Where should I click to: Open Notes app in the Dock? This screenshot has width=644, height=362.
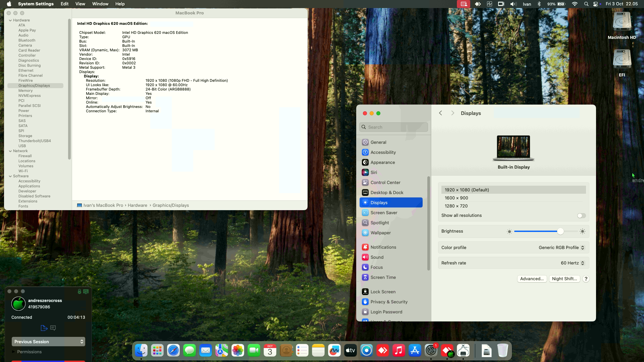tap(318, 351)
